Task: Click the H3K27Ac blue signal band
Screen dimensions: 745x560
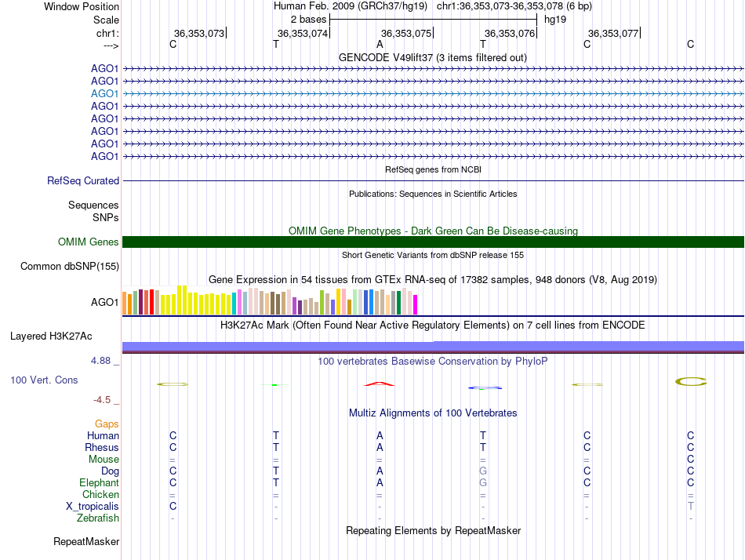Action: pyautogui.click(x=433, y=346)
